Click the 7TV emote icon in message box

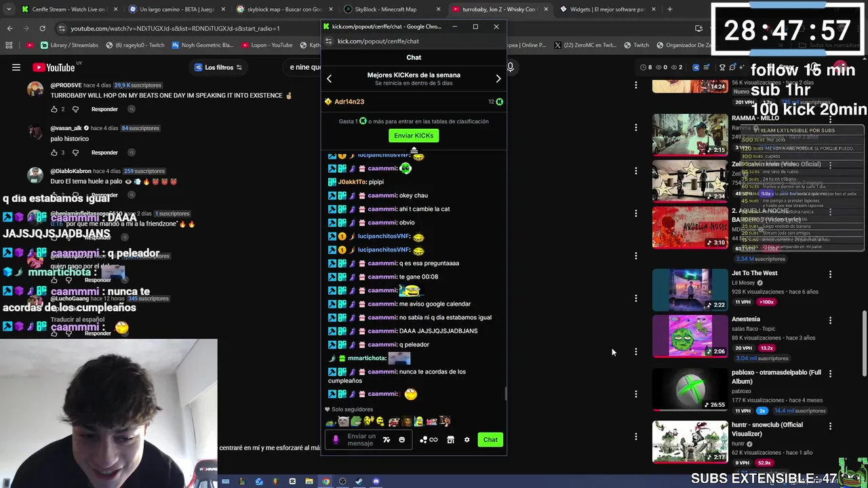pos(386,440)
